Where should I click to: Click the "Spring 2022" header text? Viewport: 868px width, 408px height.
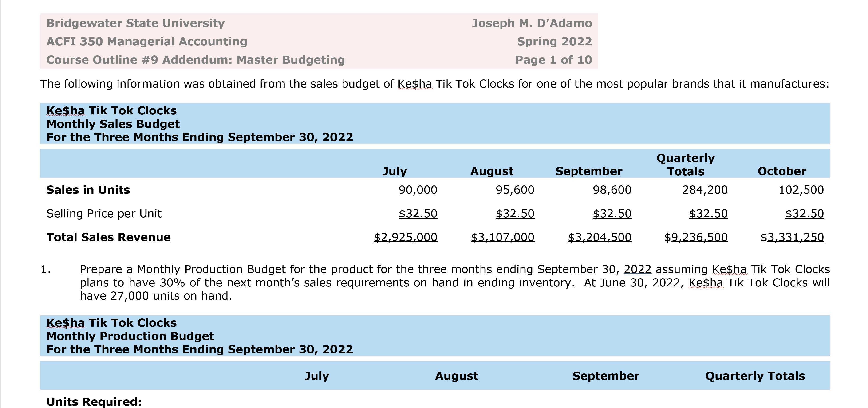point(554,41)
